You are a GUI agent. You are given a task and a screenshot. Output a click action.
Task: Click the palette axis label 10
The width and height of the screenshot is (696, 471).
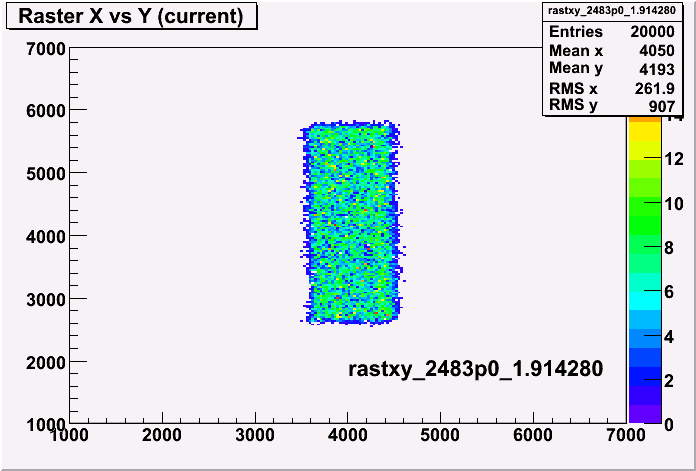(x=675, y=204)
